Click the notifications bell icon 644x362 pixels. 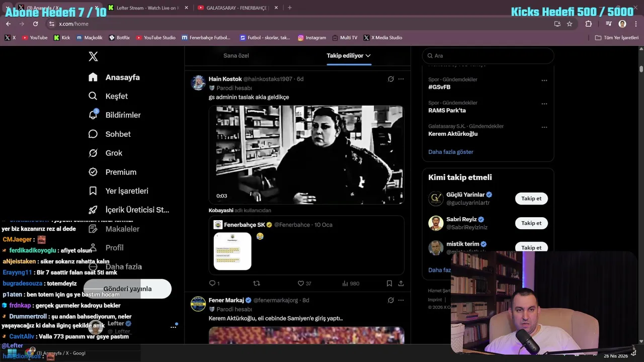[x=93, y=115]
